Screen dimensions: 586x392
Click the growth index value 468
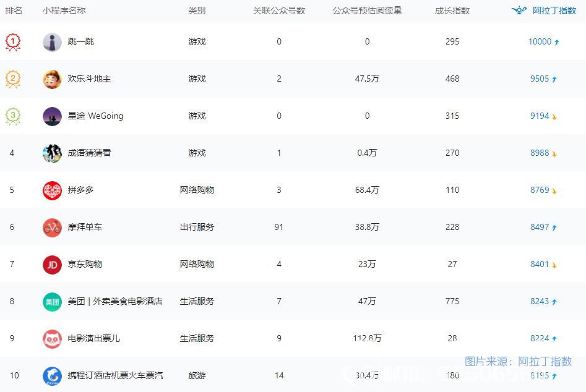[x=452, y=79]
